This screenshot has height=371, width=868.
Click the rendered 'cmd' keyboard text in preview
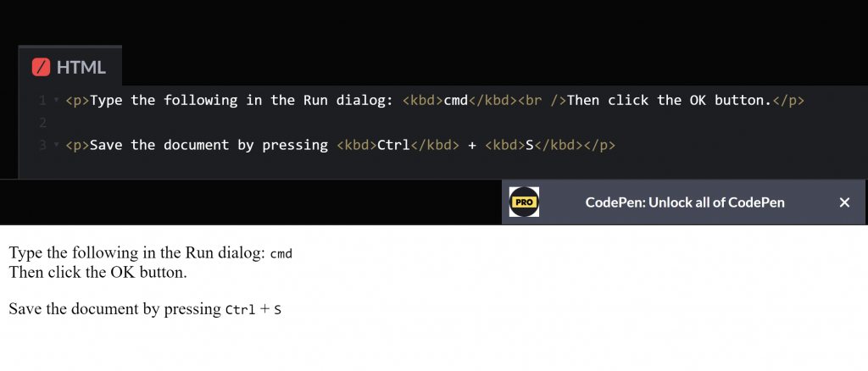tap(281, 254)
